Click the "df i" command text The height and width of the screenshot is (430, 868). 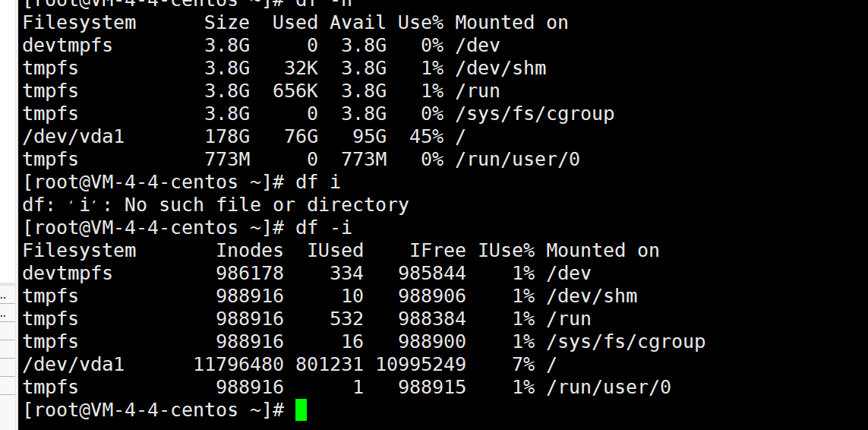click(x=317, y=182)
